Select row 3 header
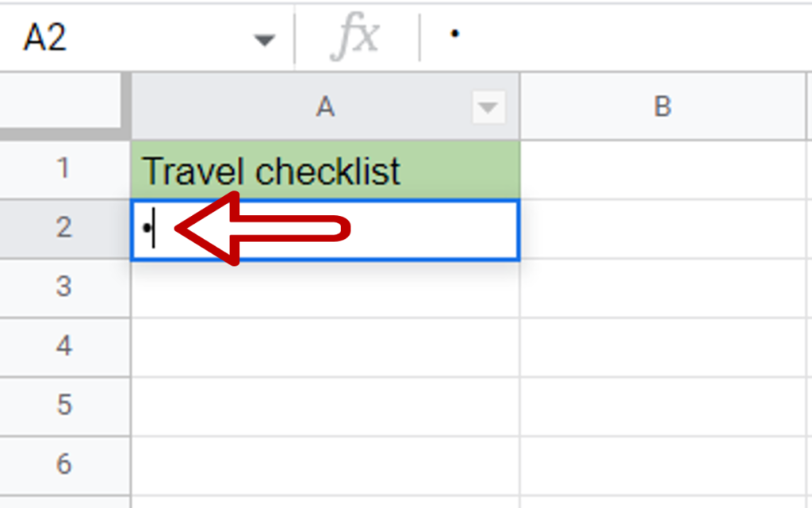The height and width of the screenshot is (508, 812). pos(63,287)
